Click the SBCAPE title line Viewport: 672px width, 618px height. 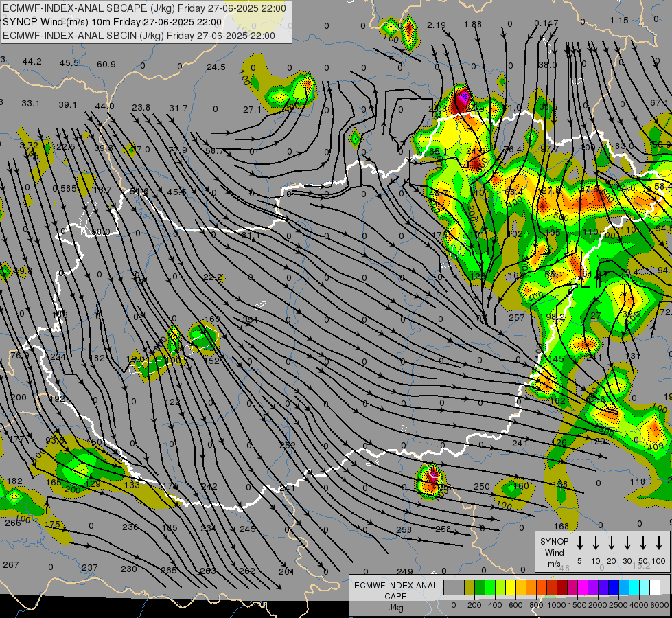tap(144, 8)
